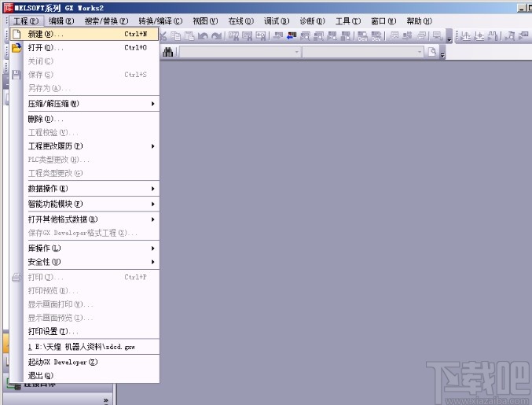Open the 视图 menu
This screenshot has height=405, width=532.
tap(205, 21)
